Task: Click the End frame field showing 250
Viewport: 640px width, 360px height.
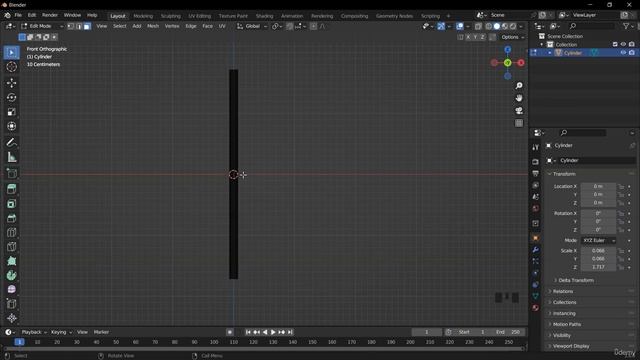Action: coord(509,332)
